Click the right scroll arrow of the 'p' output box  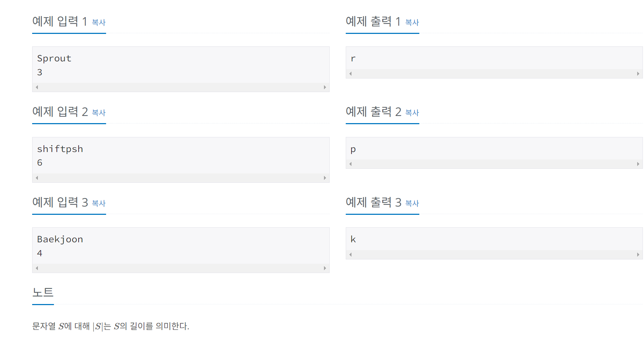638,164
